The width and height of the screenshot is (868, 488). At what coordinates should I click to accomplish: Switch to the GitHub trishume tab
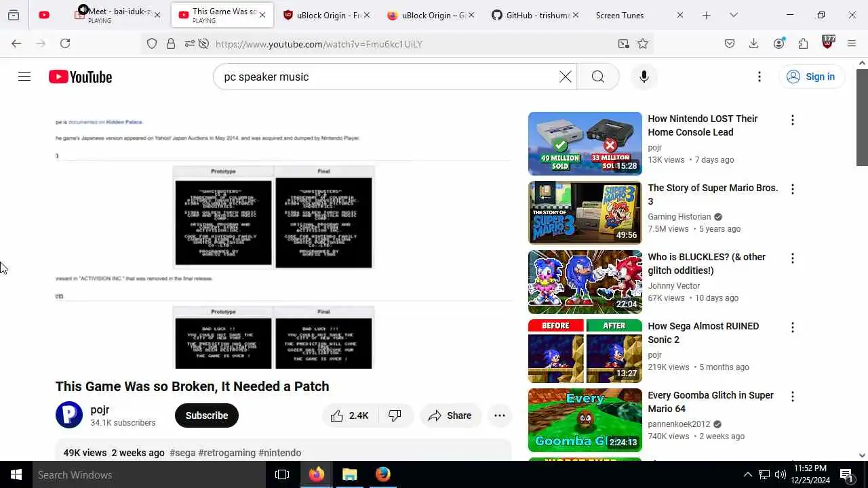coord(536,15)
